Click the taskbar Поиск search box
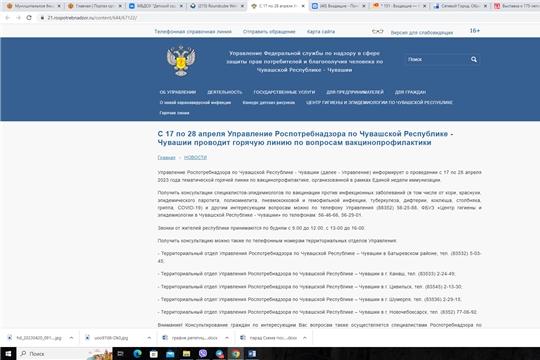This screenshot has height=360, width=540. [65, 354]
